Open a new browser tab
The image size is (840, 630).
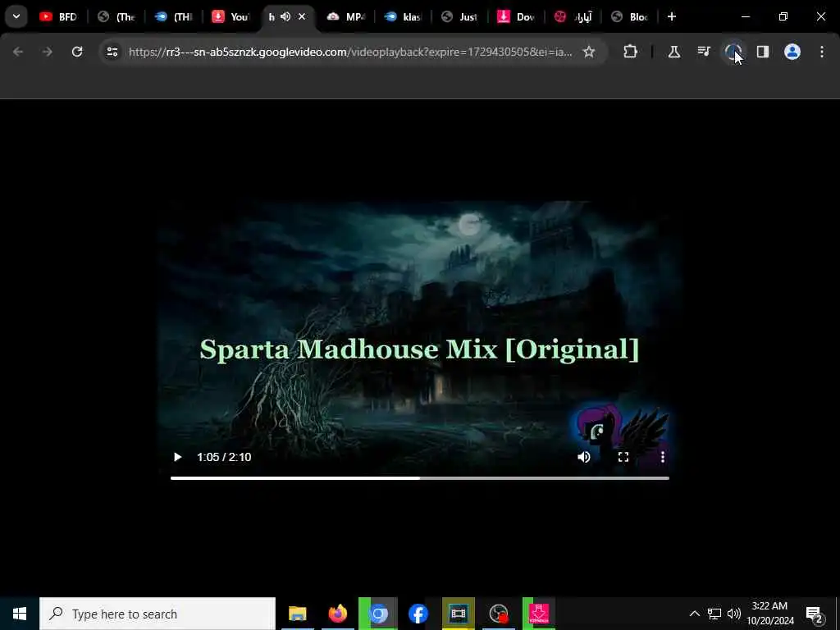click(x=671, y=16)
